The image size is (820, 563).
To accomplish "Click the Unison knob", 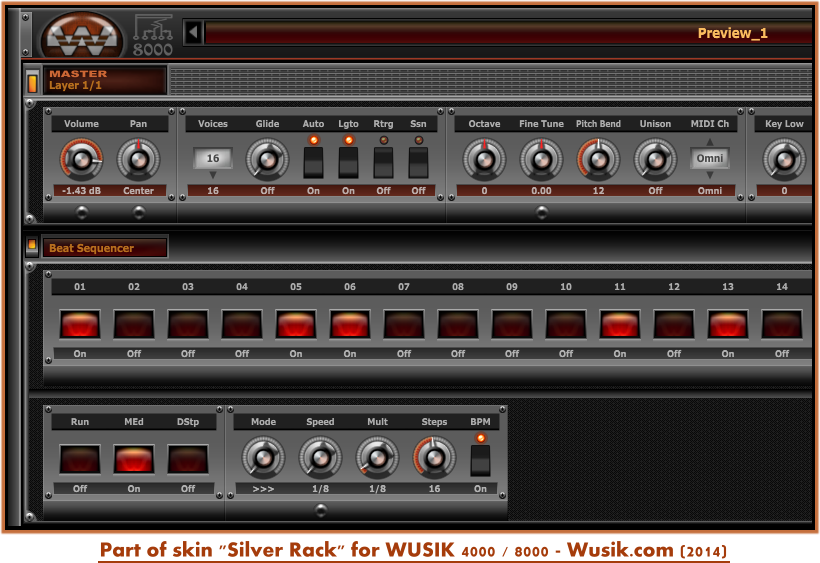I will click(x=655, y=159).
